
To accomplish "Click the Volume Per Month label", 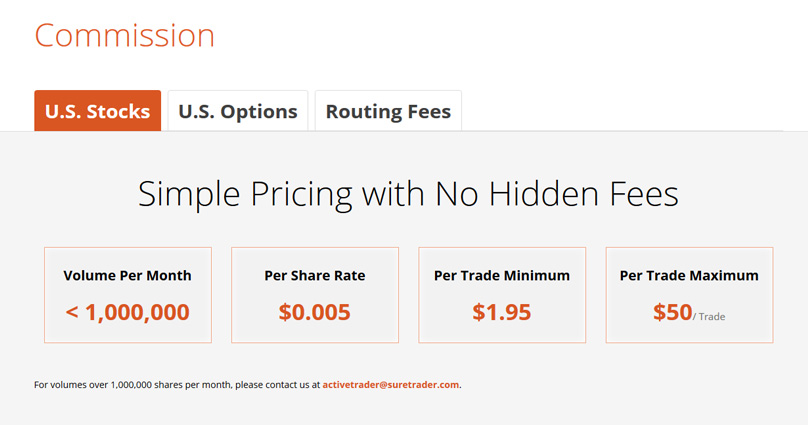I will click(127, 275).
